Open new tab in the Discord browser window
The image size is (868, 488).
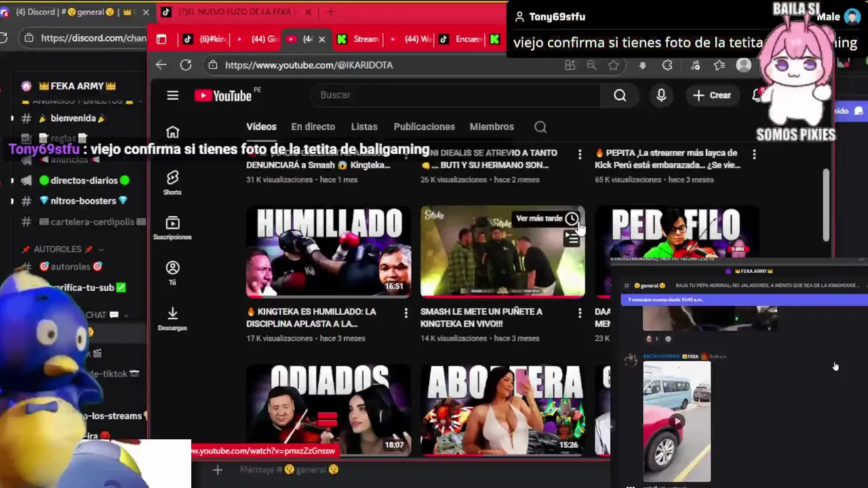[331, 12]
